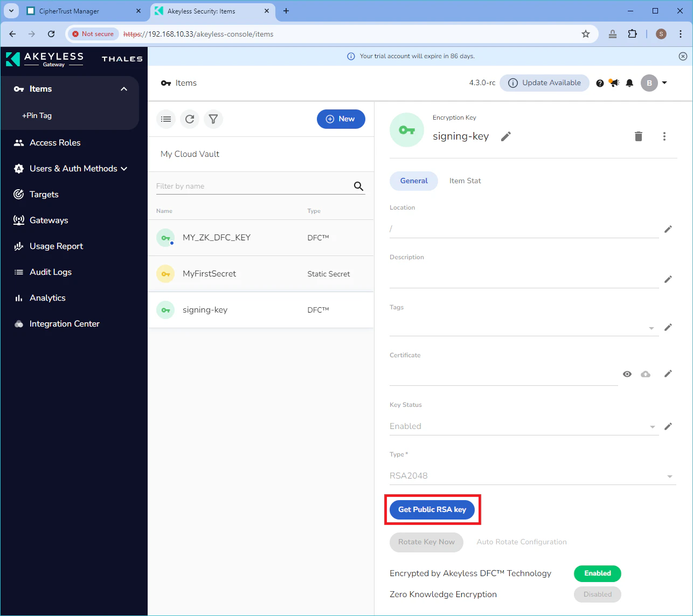Viewport: 693px width, 616px height.
Task: Reload the browser page
Action: click(x=51, y=34)
